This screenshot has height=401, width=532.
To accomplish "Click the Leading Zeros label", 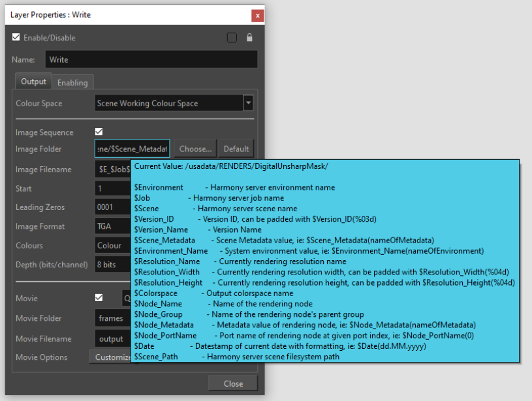I will (x=40, y=207).
